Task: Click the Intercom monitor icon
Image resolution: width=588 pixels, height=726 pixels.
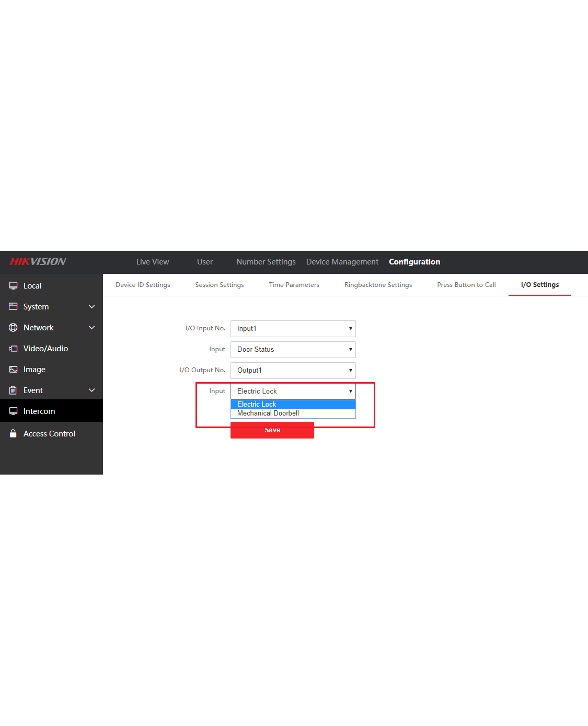Action: (x=14, y=411)
